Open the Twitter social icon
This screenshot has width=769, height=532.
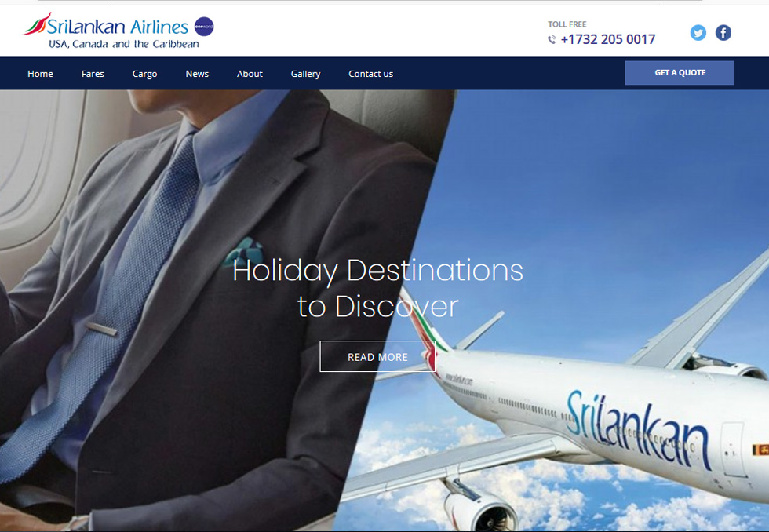point(698,33)
